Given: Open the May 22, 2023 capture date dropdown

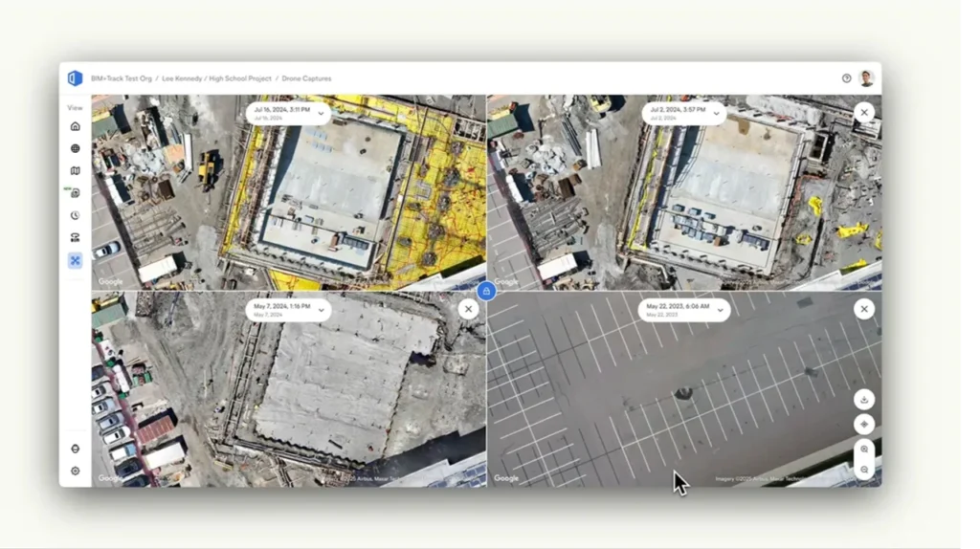Looking at the screenshot, I should click(x=683, y=309).
